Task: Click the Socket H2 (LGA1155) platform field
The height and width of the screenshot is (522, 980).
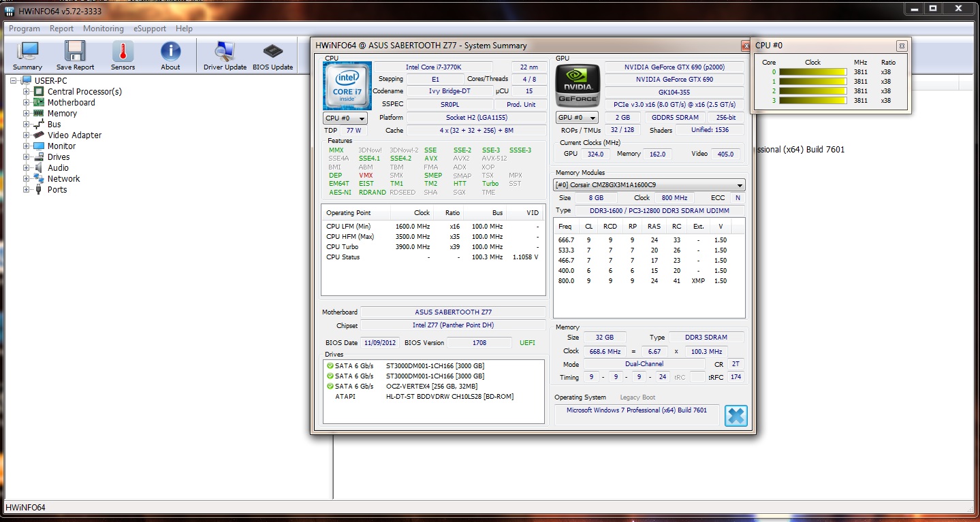Action: pyautogui.click(x=475, y=117)
